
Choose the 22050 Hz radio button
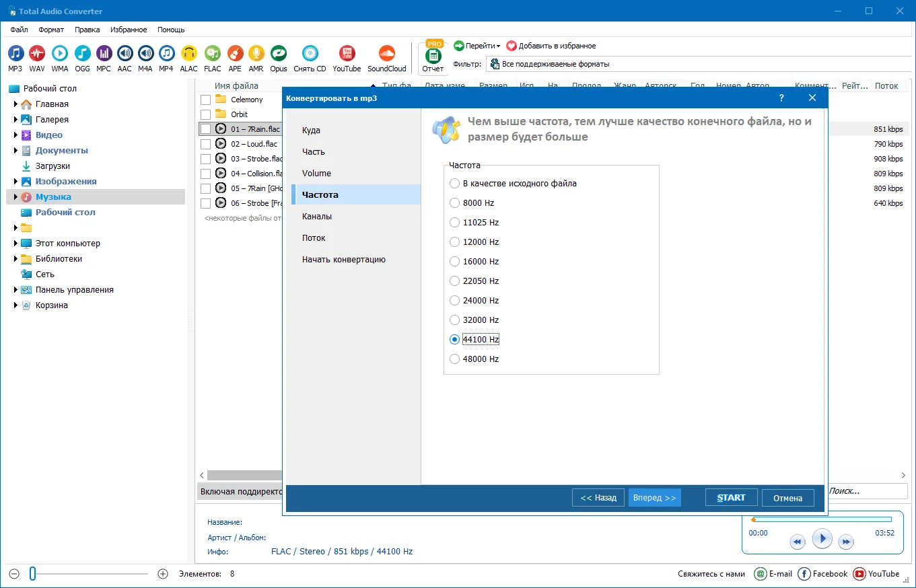455,281
